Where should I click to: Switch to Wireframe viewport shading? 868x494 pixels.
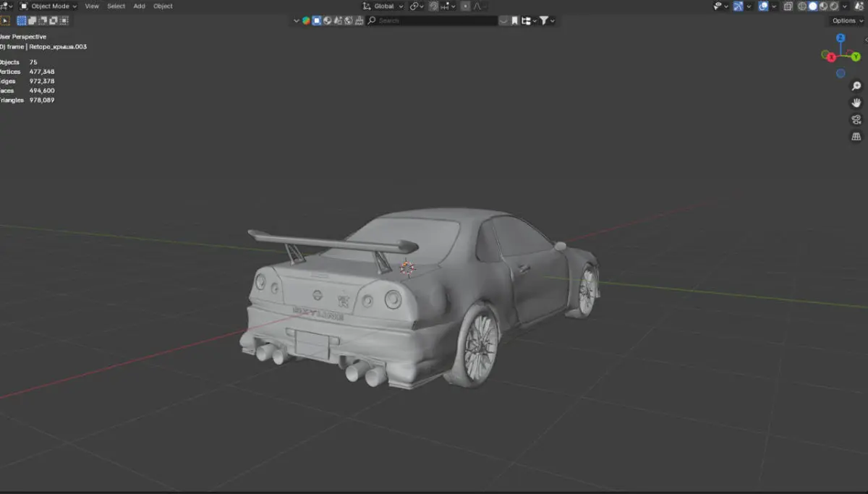802,7
